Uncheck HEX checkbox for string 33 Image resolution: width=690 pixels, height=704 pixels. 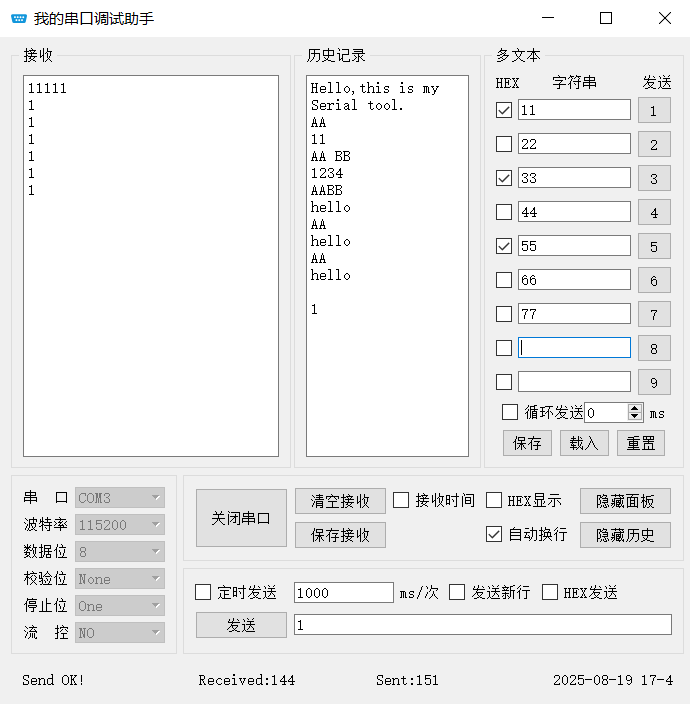504,178
